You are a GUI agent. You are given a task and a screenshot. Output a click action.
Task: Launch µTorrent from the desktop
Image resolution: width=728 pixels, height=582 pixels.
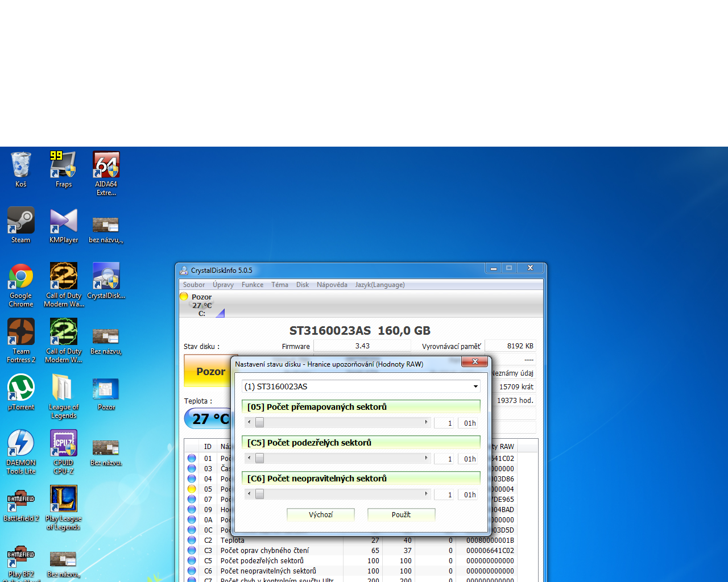[x=21, y=392]
